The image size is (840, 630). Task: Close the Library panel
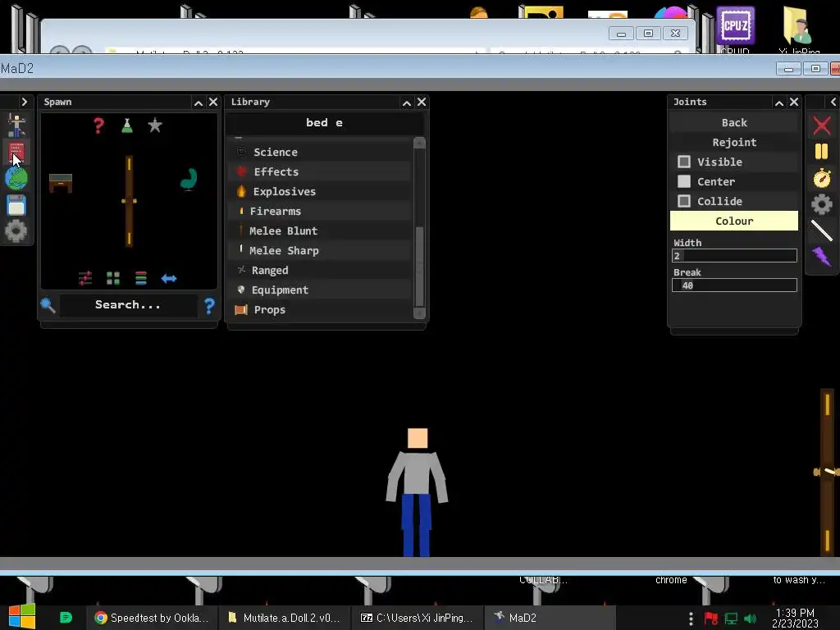[x=422, y=102]
